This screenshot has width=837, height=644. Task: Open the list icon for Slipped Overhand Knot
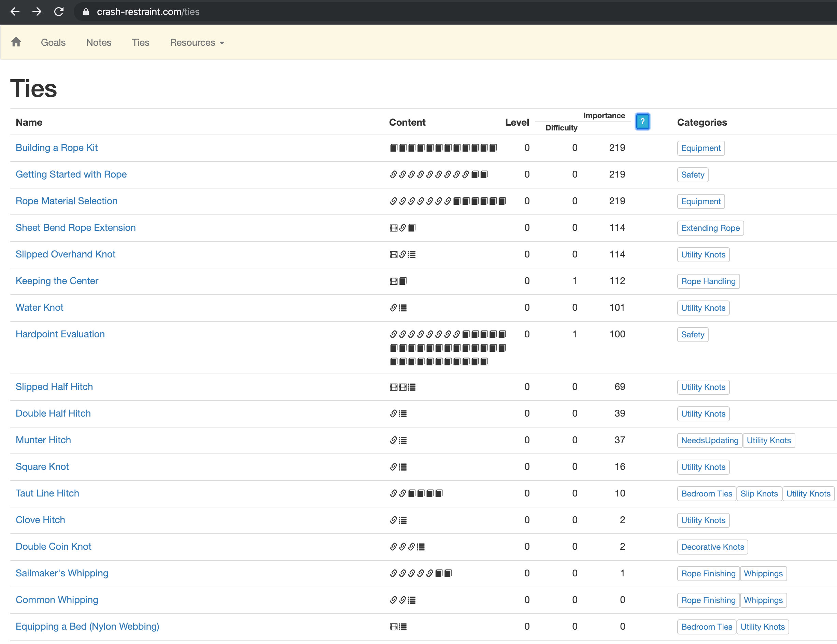point(412,254)
